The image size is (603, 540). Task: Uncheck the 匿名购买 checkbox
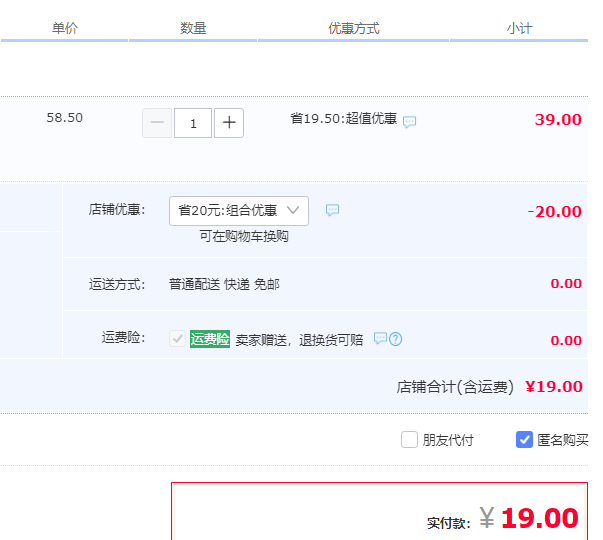(x=524, y=440)
